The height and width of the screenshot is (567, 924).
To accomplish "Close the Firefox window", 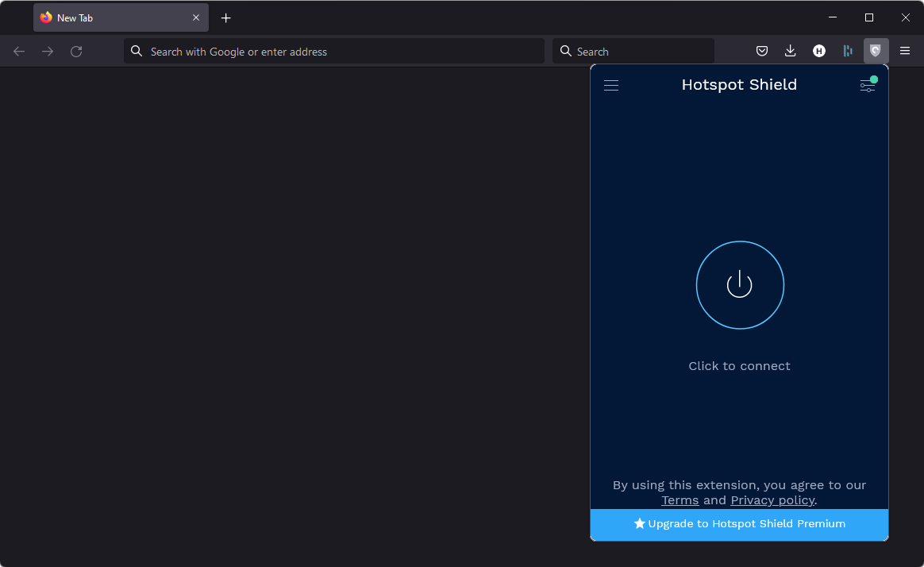I will click(x=906, y=17).
